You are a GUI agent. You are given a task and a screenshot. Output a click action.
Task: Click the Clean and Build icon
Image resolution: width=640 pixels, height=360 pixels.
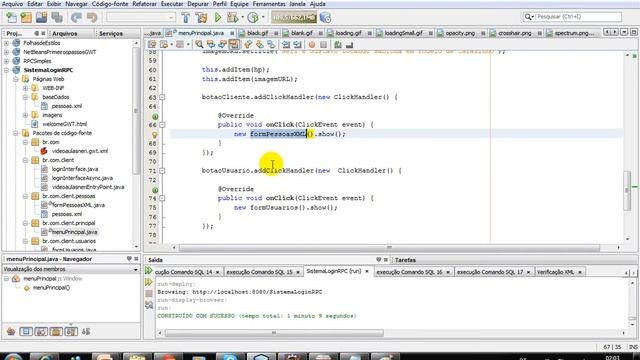(x=201, y=17)
